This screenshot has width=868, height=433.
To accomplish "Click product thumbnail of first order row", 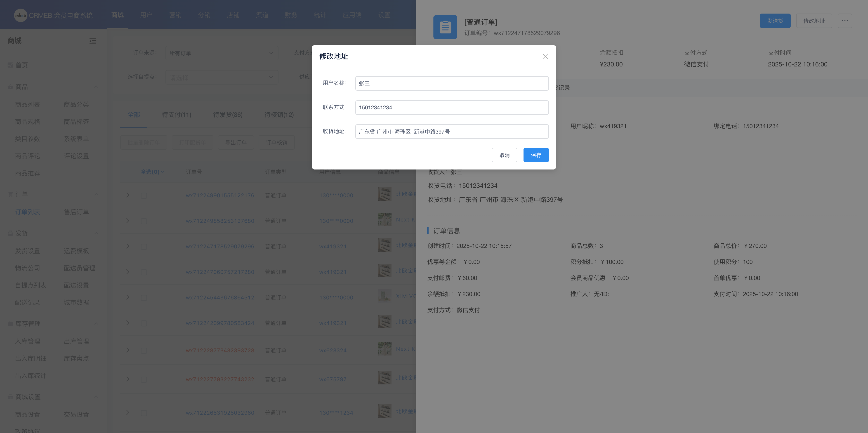I will (384, 194).
